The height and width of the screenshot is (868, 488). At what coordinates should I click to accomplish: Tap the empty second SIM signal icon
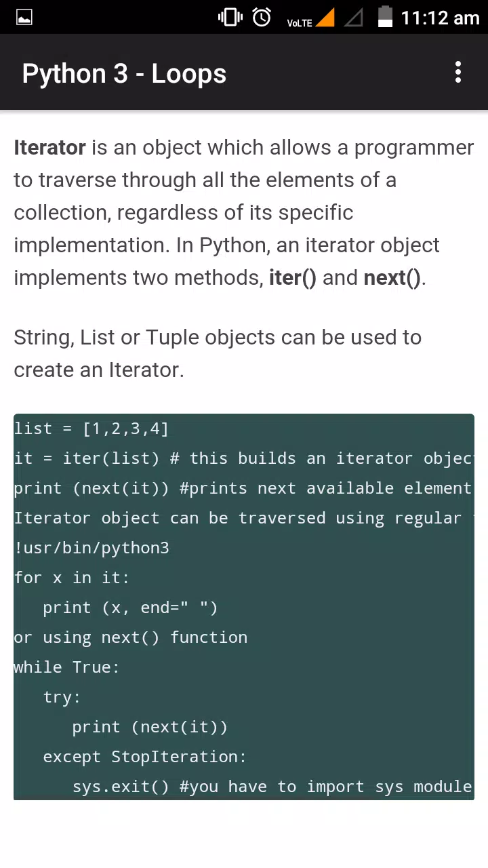click(x=353, y=18)
